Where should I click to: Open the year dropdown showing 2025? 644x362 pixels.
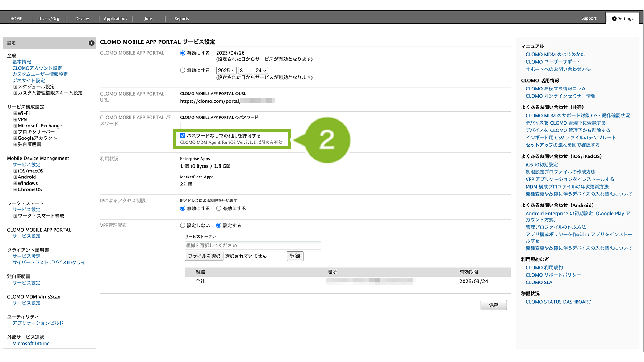coord(226,71)
